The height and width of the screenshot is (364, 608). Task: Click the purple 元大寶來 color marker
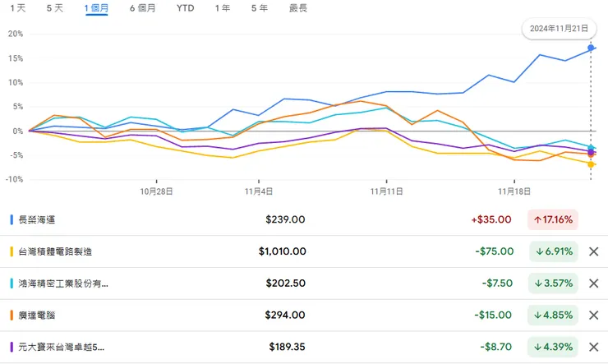[12, 347]
